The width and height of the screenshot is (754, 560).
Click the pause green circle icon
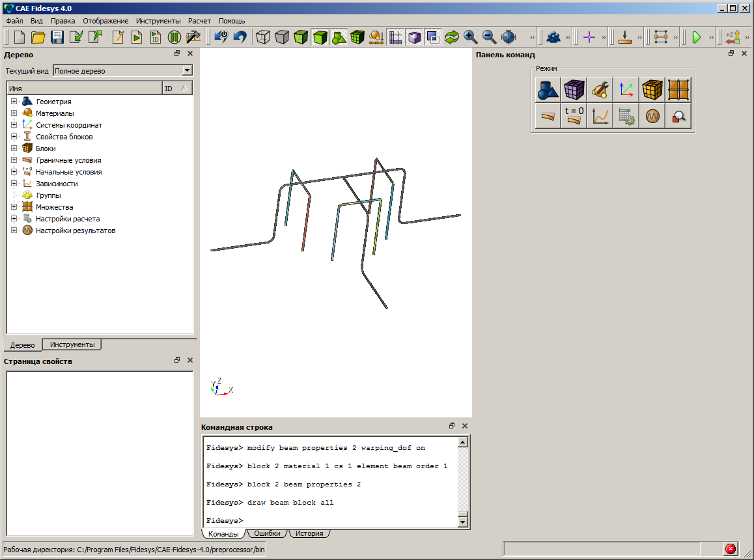174,37
